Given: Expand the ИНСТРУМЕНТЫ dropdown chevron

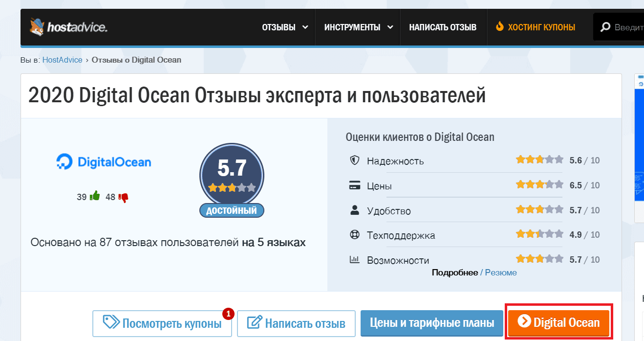Looking at the screenshot, I should tap(390, 27).
